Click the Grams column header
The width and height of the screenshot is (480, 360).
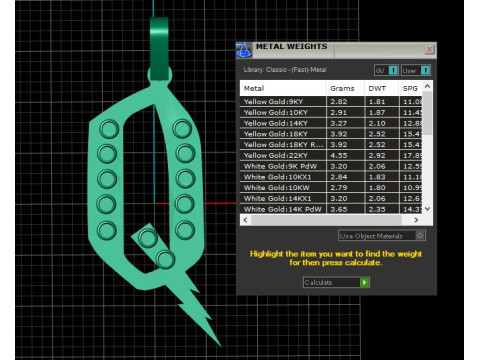pyautogui.click(x=345, y=88)
